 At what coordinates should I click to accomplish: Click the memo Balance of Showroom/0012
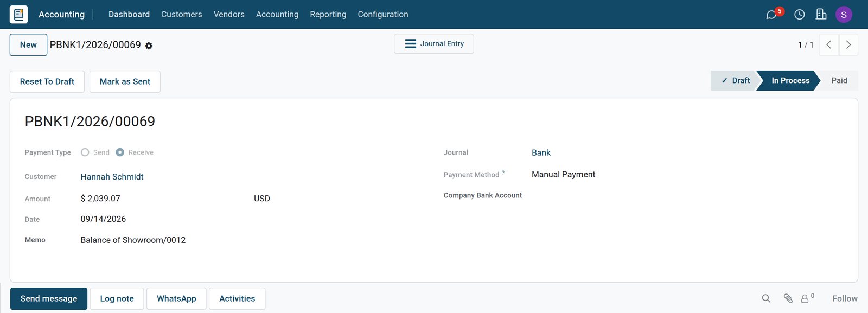point(133,240)
